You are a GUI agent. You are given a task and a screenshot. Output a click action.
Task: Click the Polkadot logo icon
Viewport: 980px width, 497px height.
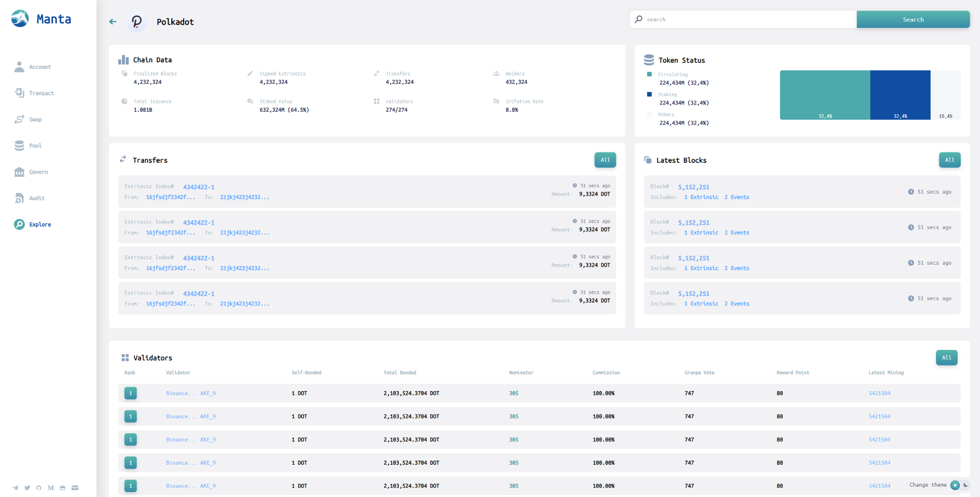click(x=137, y=22)
